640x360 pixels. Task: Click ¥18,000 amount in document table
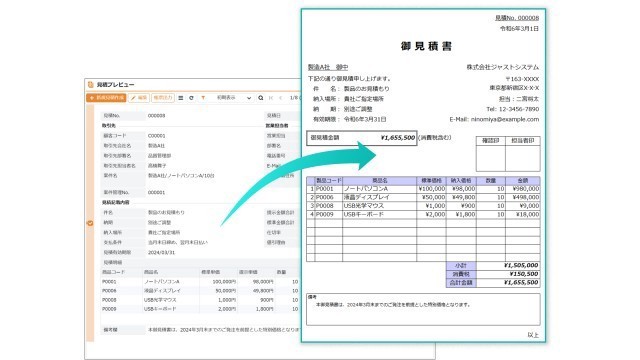(527, 214)
